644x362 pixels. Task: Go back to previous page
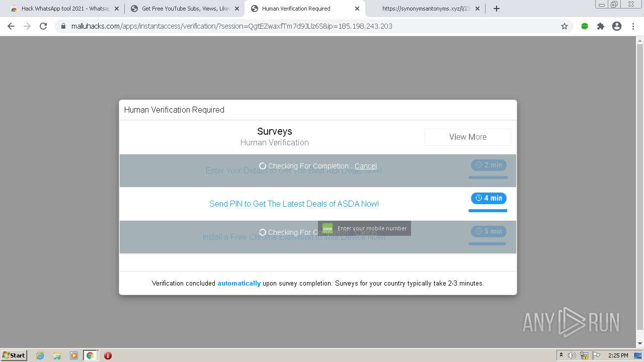(11, 26)
